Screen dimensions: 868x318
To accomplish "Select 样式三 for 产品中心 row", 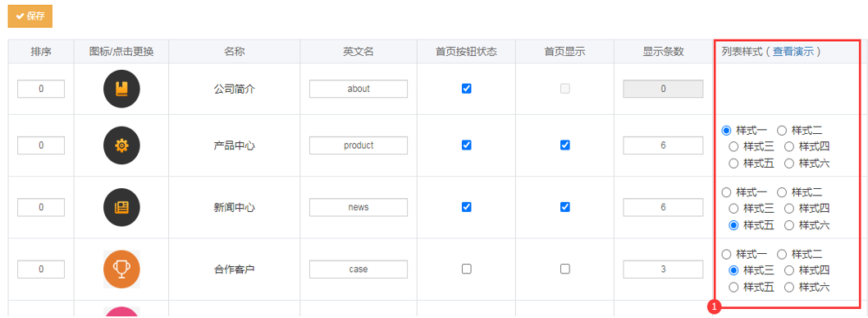I will (x=733, y=147).
